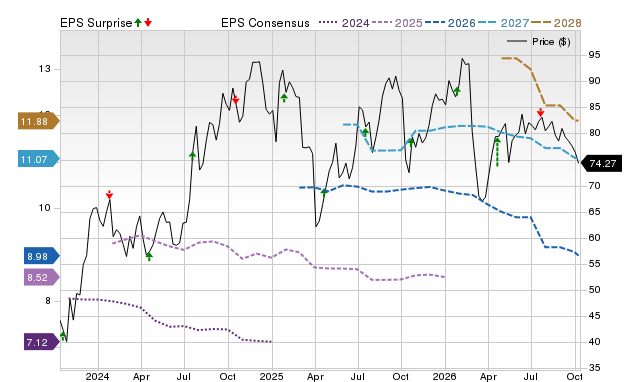Click the 2024 x-axis date label
640x382 pixels.
click(x=97, y=376)
